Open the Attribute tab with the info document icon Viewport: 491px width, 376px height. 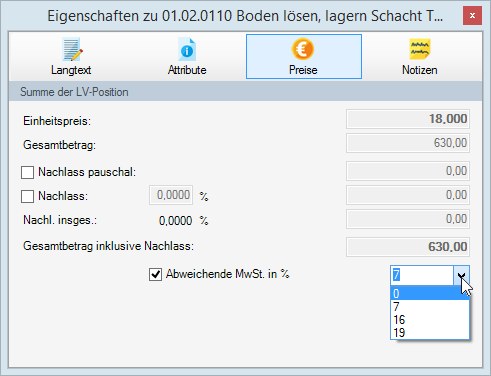click(187, 49)
